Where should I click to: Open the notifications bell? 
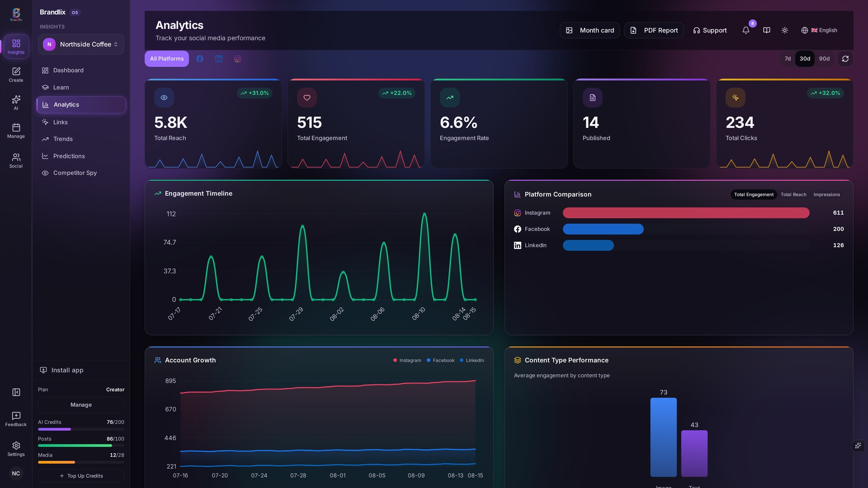pos(746,30)
